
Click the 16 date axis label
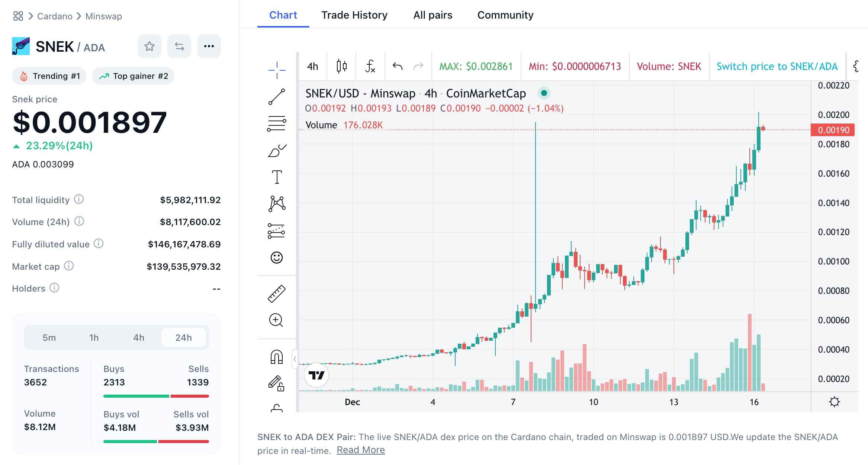pyautogui.click(x=754, y=402)
